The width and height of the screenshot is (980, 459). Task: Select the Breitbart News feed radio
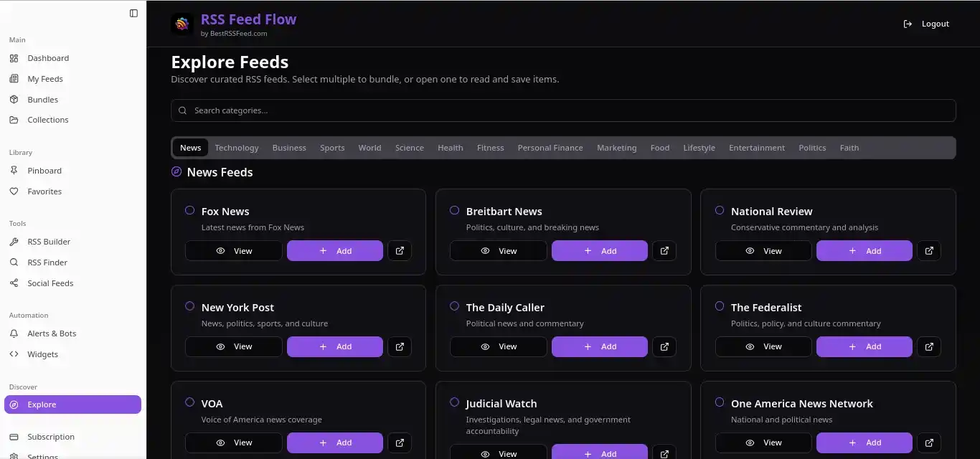coord(454,210)
